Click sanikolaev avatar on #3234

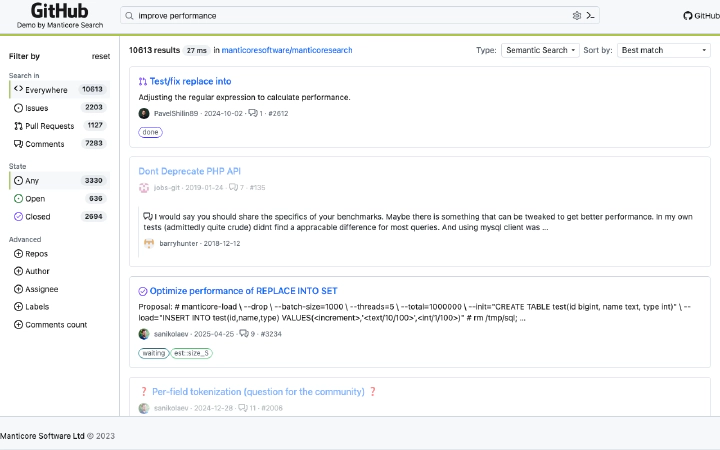point(144,334)
